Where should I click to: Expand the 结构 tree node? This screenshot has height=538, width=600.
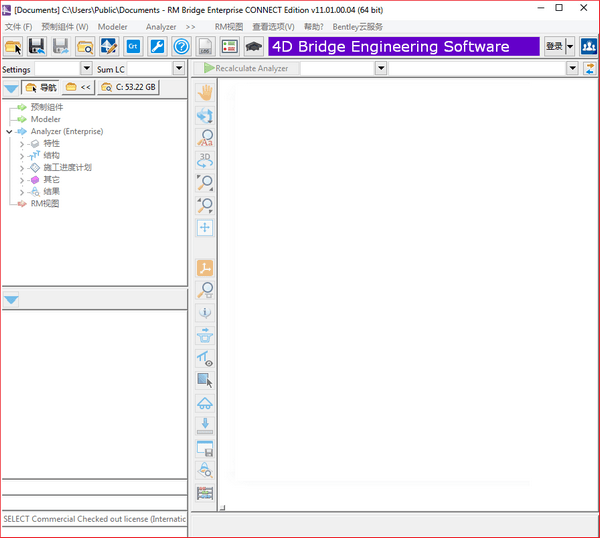pyautogui.click(x=22, y=156)
